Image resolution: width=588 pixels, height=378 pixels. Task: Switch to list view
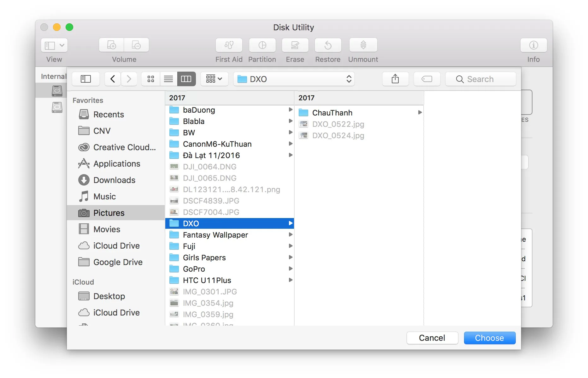click(168, 79)
